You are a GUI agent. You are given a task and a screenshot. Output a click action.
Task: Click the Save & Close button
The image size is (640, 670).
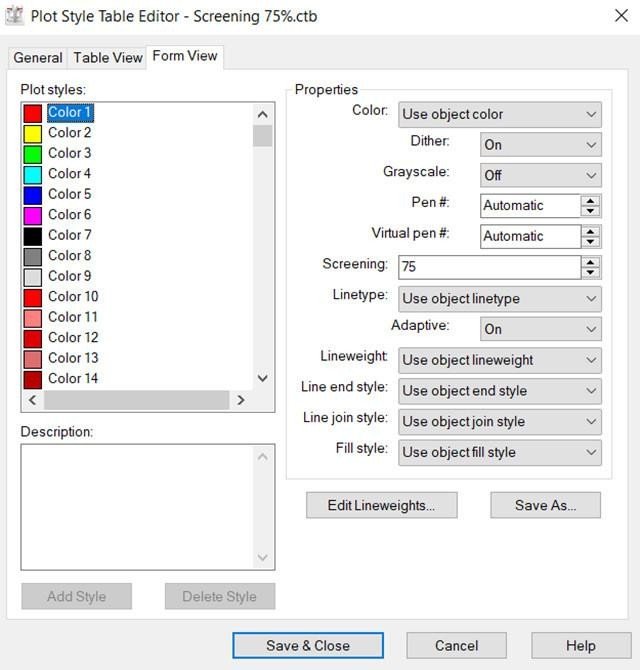coord(308,646)
